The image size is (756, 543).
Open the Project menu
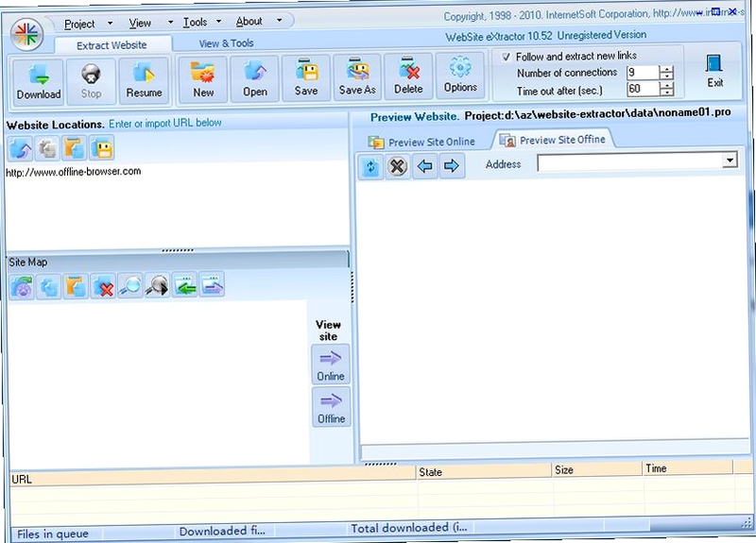click(79, 24)
